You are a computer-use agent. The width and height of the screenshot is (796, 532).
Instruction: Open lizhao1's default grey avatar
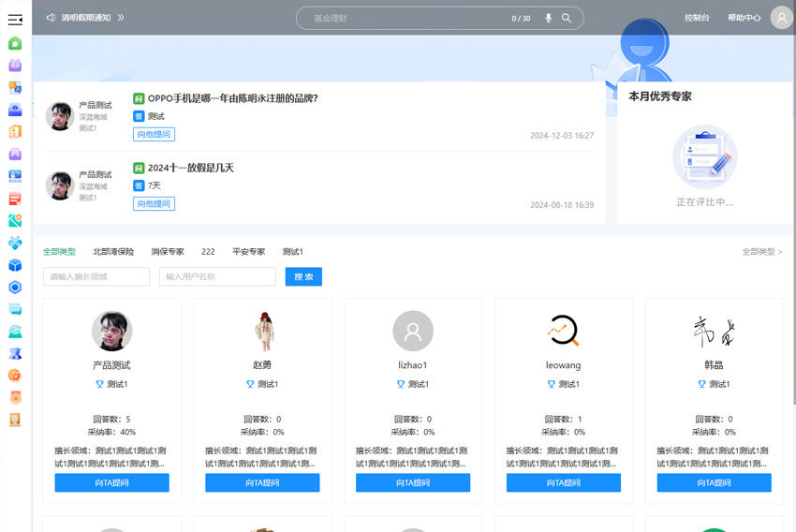[413, 331]
